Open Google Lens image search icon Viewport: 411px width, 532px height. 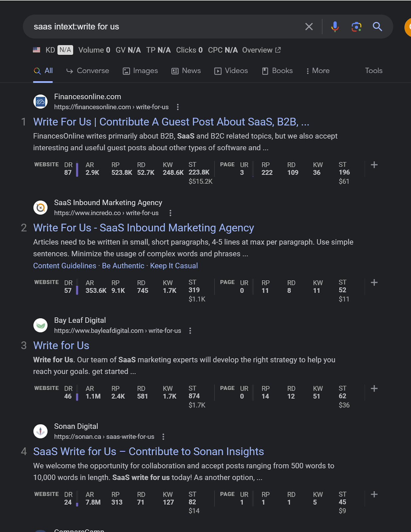[x=356, y=27]
